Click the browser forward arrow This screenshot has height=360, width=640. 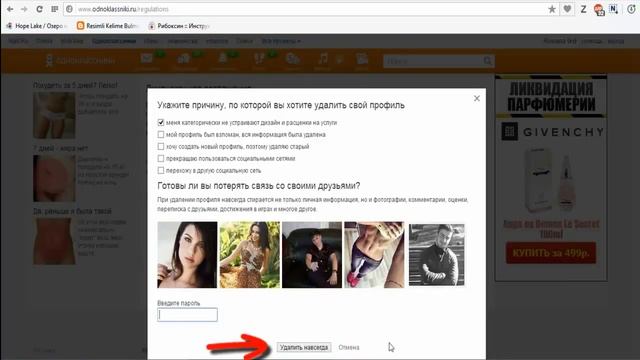[24, 9]
